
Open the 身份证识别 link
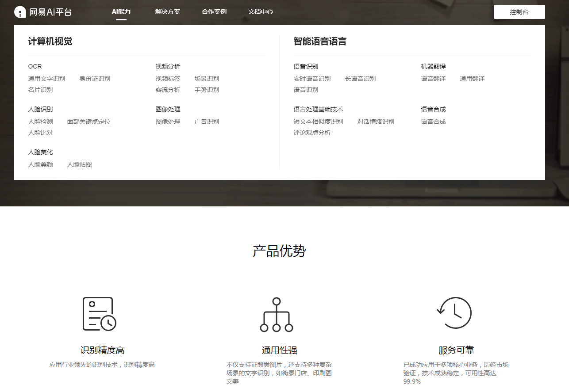coord(95,78)
